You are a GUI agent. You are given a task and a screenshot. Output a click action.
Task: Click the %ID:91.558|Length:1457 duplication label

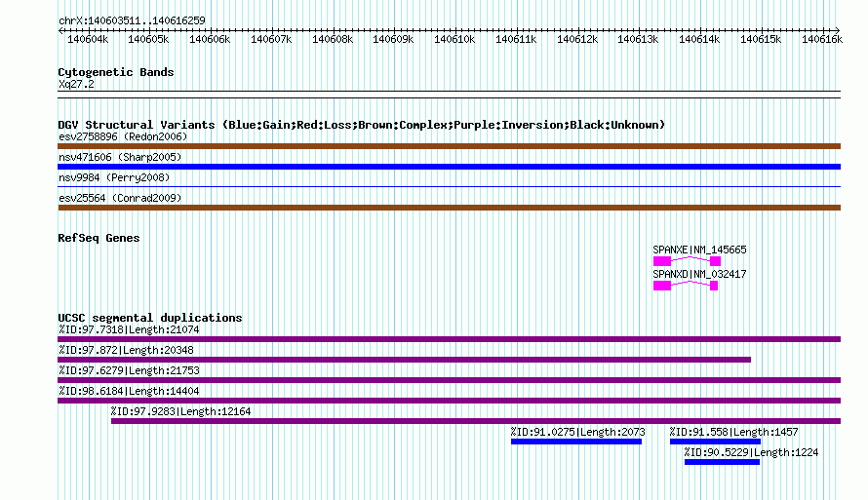[734, 432]
